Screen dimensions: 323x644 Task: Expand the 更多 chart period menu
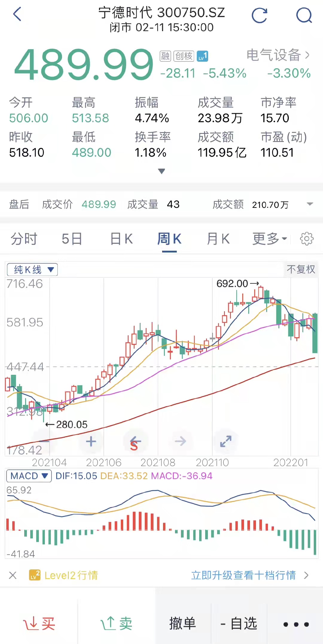(x=269, y=239)
